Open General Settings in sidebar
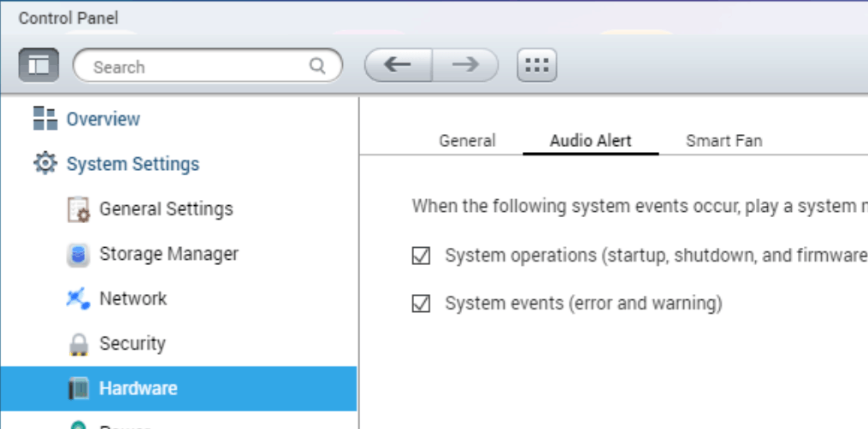Viewport: 868px width, 429px height. (166, 209)
